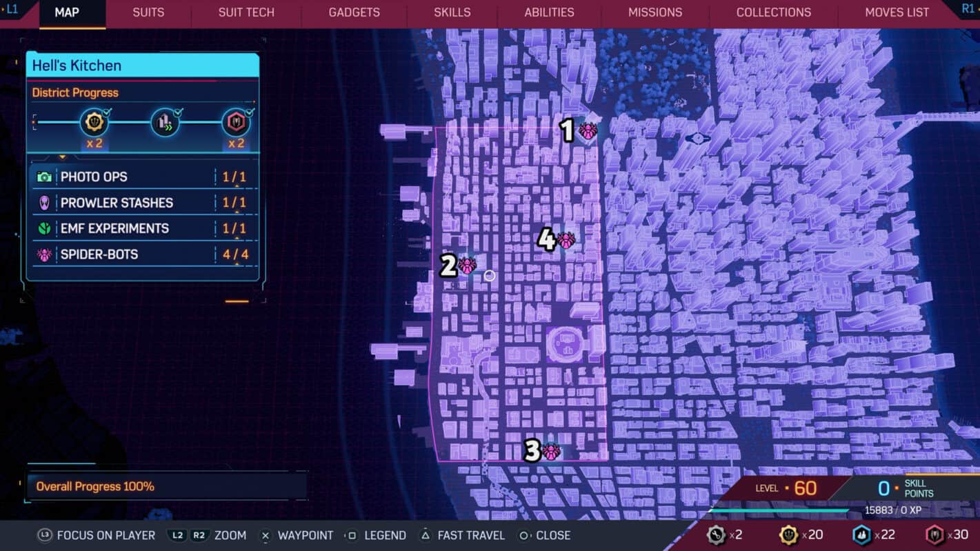Viewport: 980px width, 551px height.
Task: Click the rare tech x22 resource icon
Action: [x=862, y=534]
